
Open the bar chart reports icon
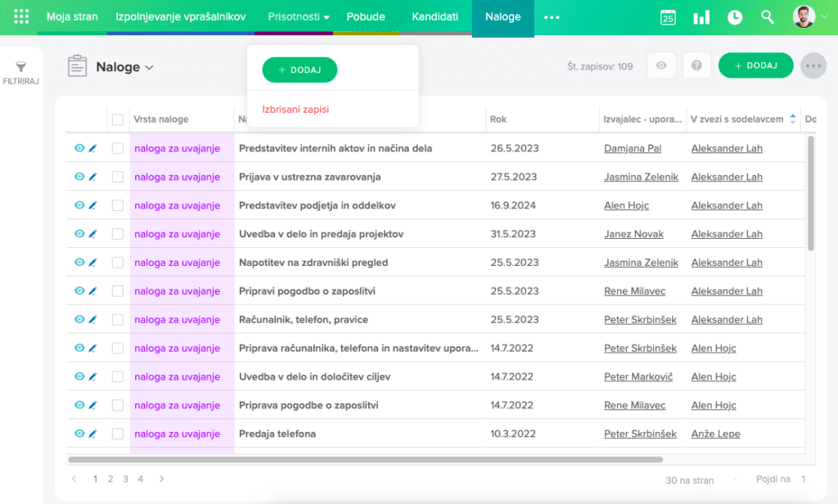701,17
